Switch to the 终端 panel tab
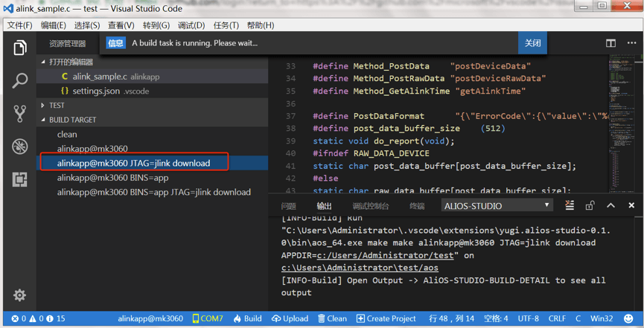Image resolution: width=644 pixels, height=328 pixels. tap(417, 206)
